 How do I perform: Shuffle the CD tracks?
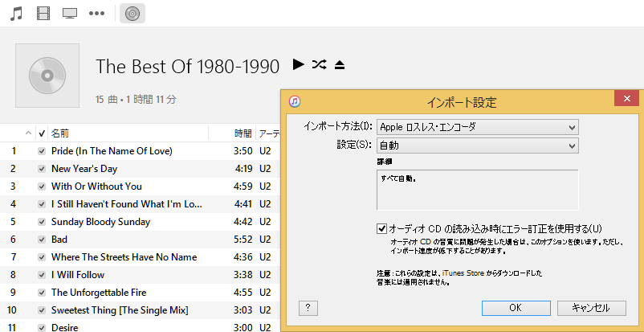pyautogui.click(x=319, y=64)
